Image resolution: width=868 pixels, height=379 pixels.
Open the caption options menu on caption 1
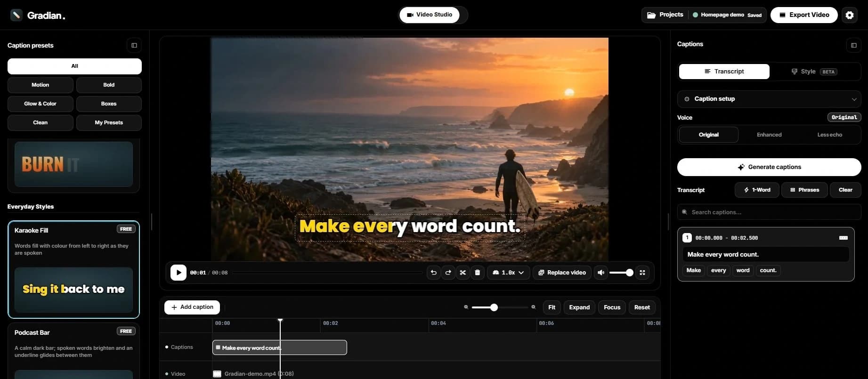(x=844, y=238)
